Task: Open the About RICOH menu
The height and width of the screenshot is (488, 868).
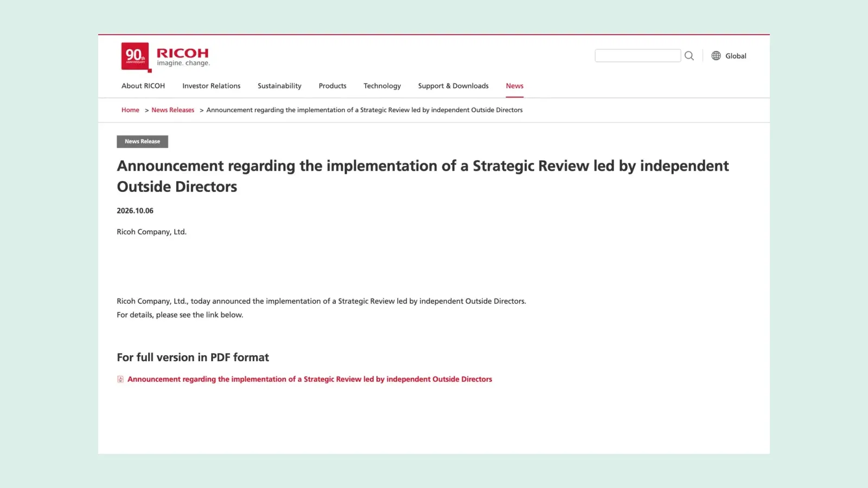Action: click(143, 86)
